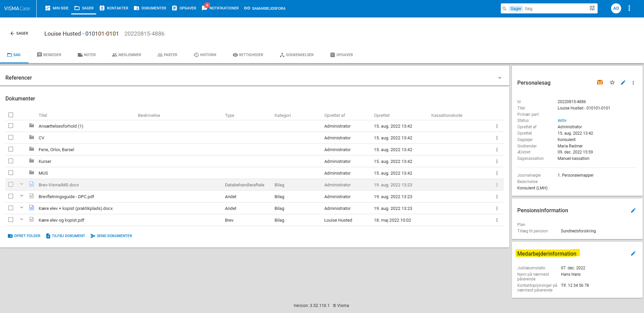Open row menu for Ferie, Orlov, Barsel
This screenshot has height=313, width=644.
[x=497, y=150]
